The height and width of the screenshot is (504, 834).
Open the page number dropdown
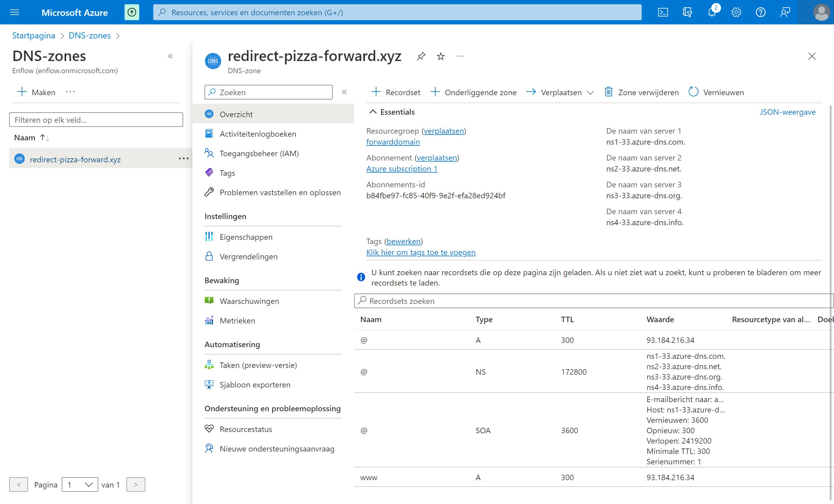80,484
